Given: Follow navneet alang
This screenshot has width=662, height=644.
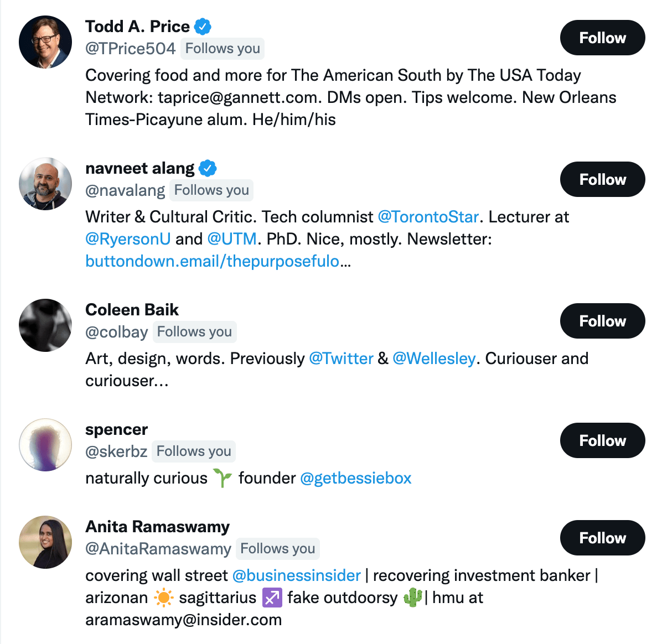Looking at the screenshot, I should [602, 179].
